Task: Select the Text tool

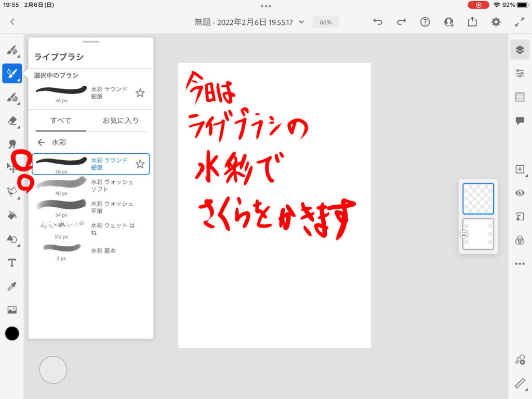Action: point(12,263)
